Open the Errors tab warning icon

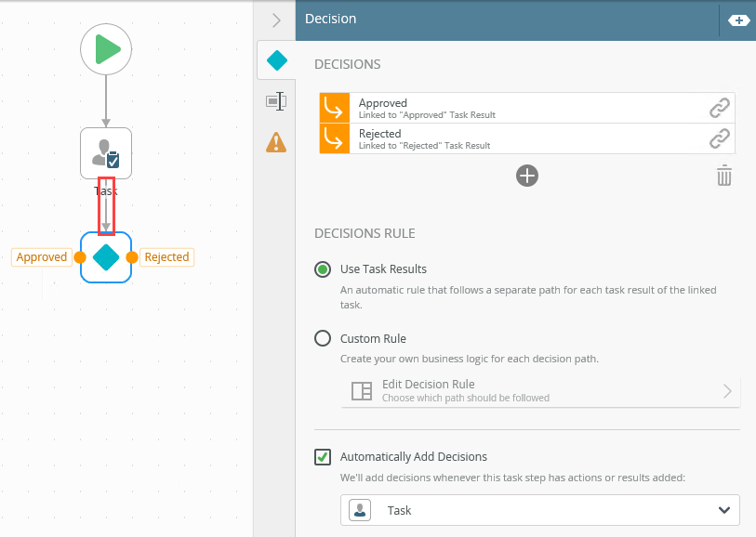coord(276,141)
